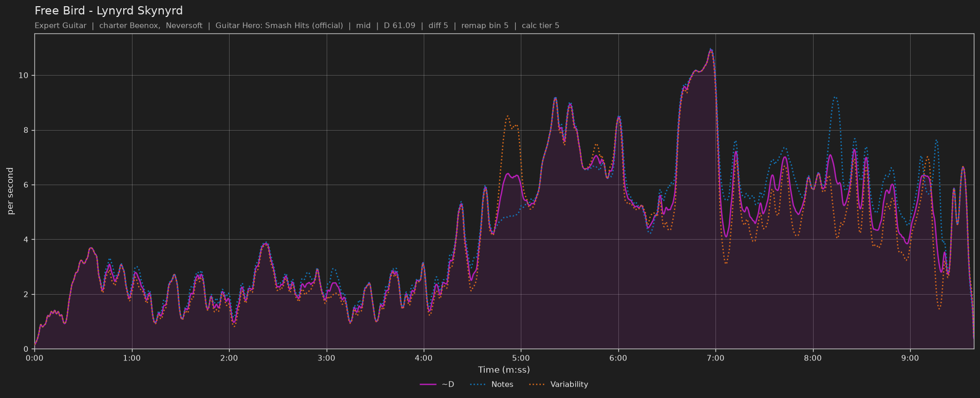This screenshot has width=980, height=398.
Task: Click 'diff 5' in the subtitle
Action: pyautogui.click(x=438, y=26)
